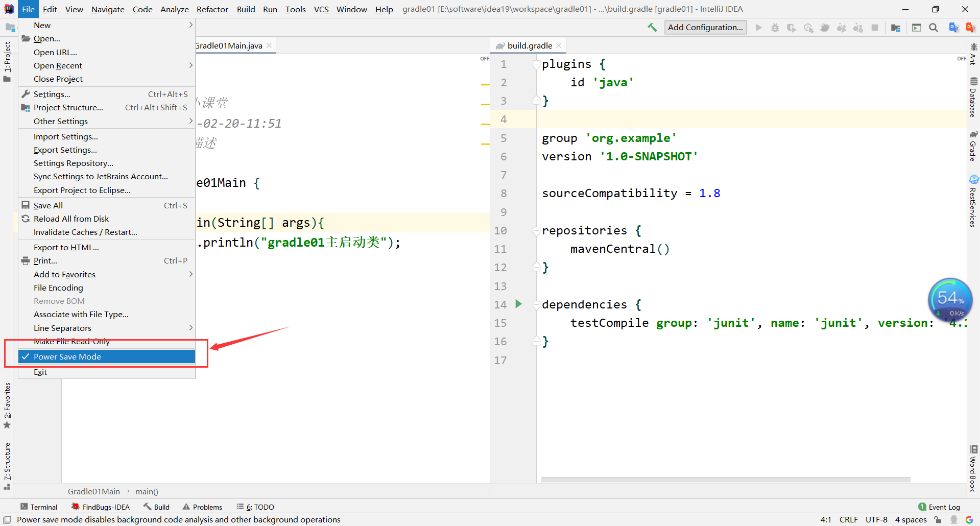Expand the Open Recent submenu

(x=107, y=65)
